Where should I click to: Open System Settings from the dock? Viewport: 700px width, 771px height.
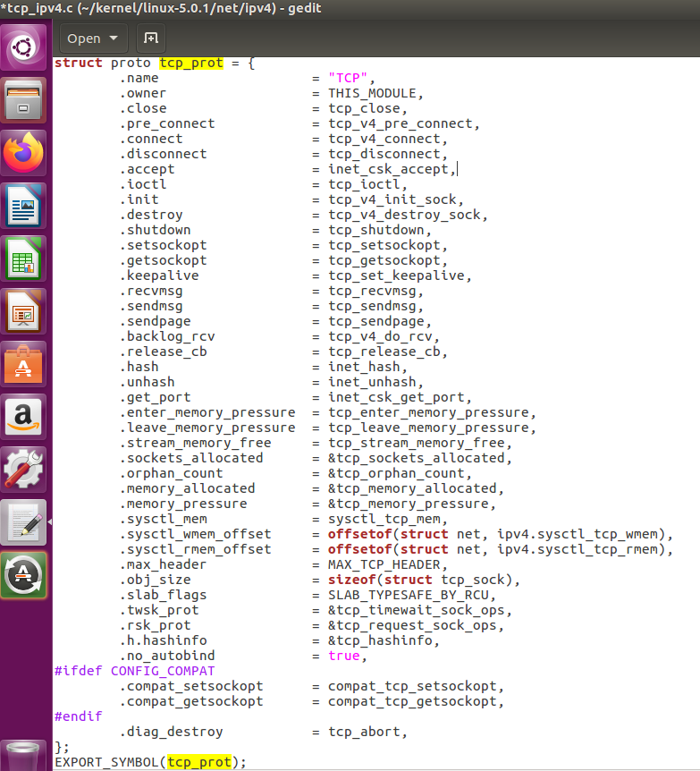point(23,470)
